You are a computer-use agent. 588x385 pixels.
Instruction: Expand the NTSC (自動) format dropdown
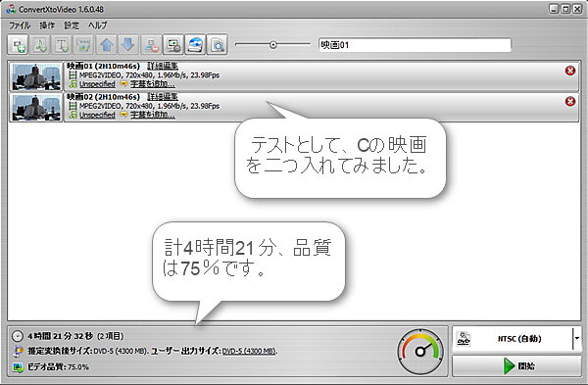pos(577,339)
